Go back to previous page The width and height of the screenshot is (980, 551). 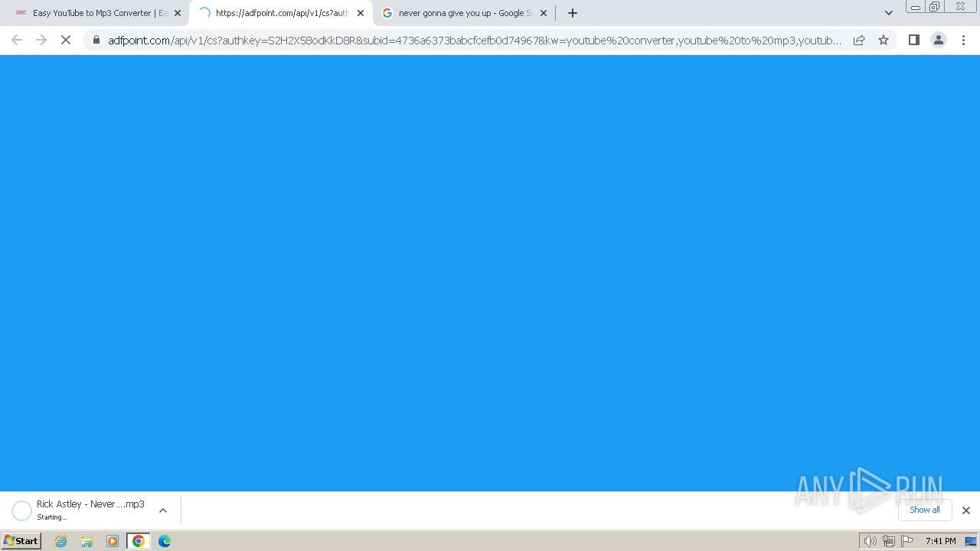pyautogui.click(x=17, y=40)
